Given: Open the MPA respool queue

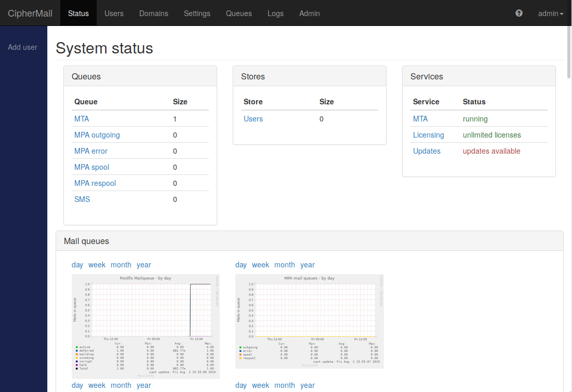Looking at the screenshot, I should [x=95, y=183].
